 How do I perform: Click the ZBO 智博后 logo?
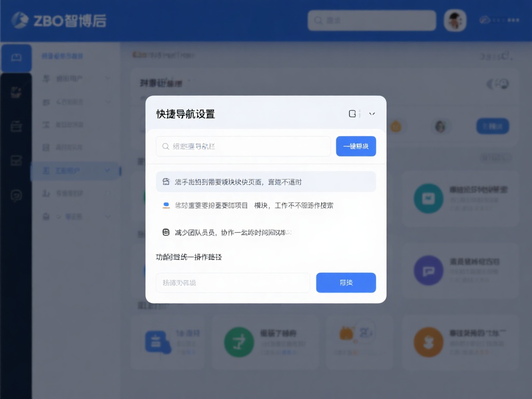[56, 20]
